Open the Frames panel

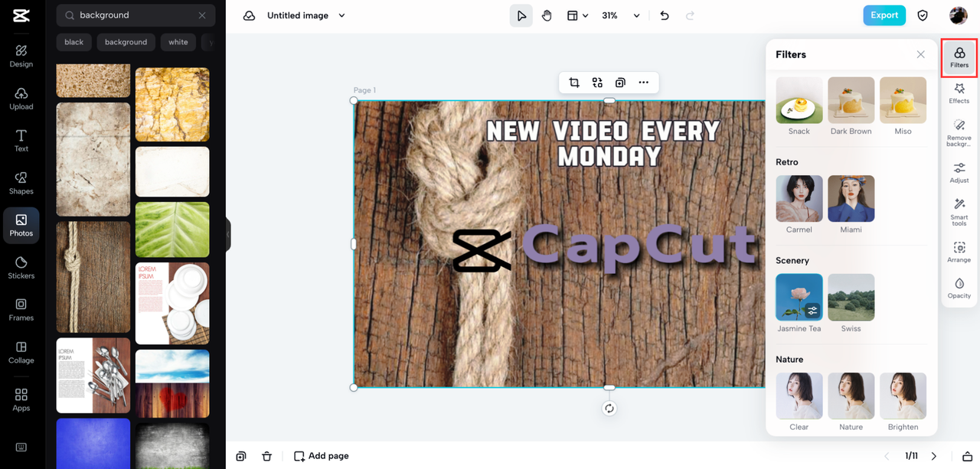pos(21,310)
